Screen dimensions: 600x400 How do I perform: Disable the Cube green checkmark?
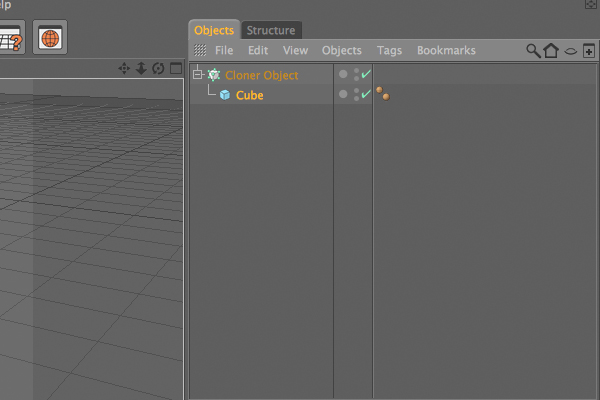pyautogui.click(x=366, y=94)
